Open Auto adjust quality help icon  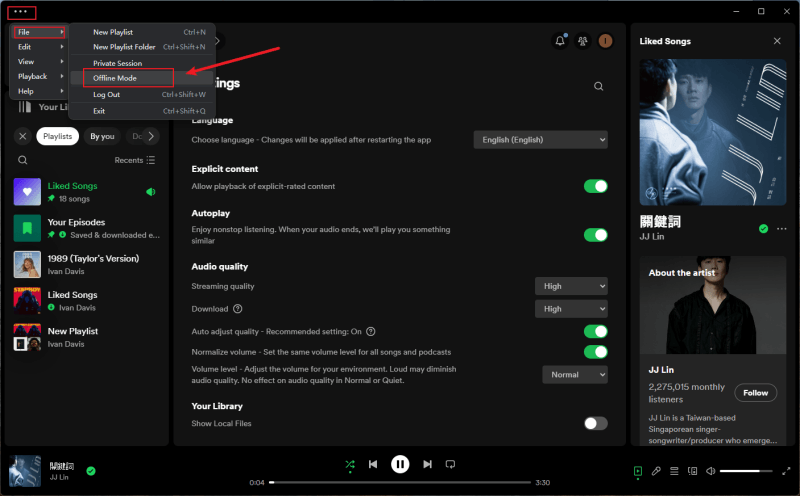[x=371, y=332]
